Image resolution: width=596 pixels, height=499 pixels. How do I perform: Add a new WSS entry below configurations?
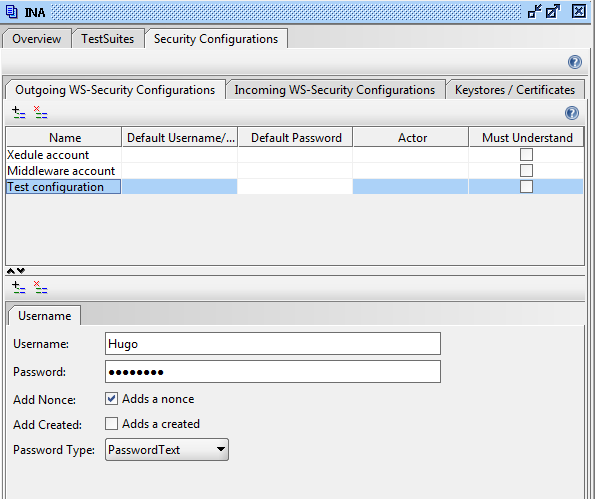point(18,287)
